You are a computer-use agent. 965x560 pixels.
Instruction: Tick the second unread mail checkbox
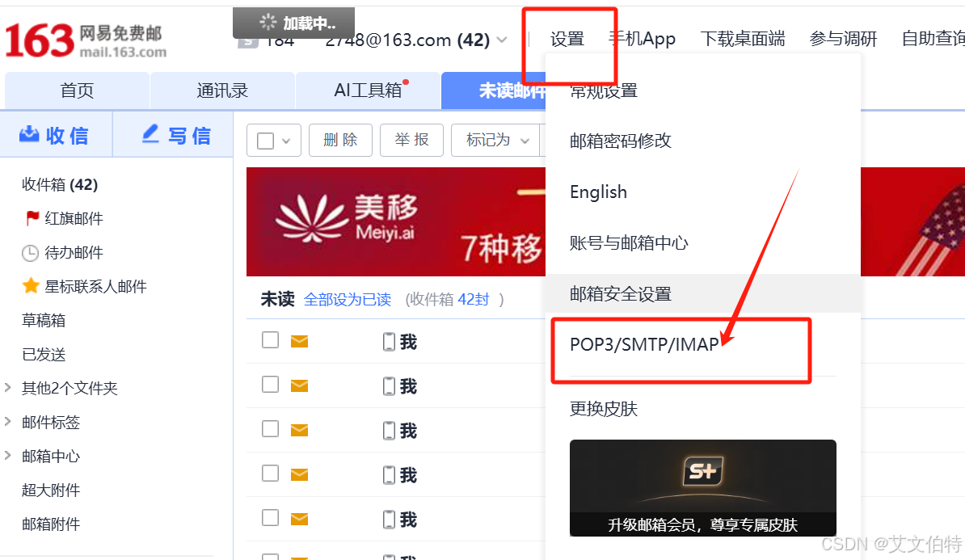270,384
